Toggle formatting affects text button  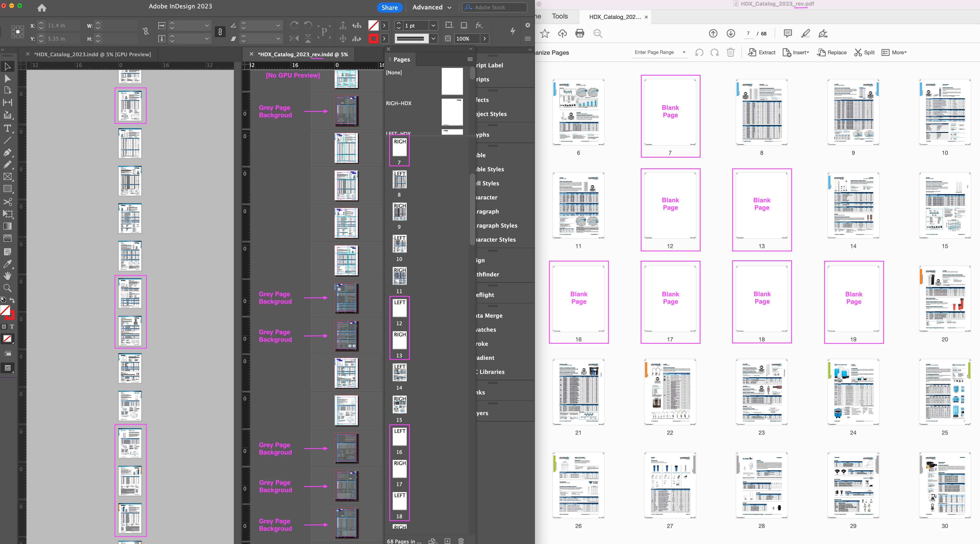12,327
